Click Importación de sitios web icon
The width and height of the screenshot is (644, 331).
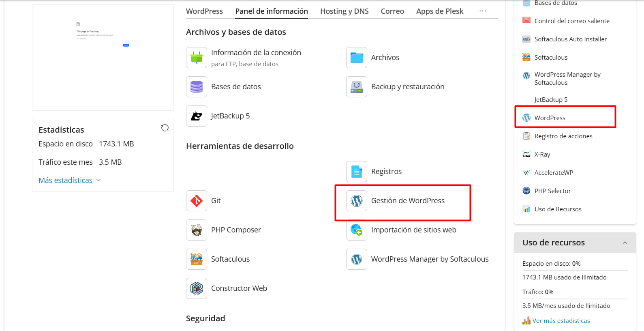[357, 230]
